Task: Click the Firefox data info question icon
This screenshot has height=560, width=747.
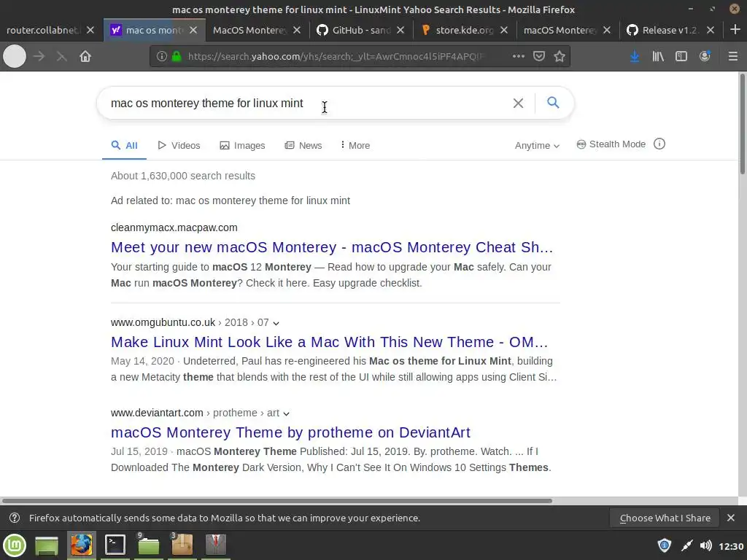Action: click(x=15, y=518)
